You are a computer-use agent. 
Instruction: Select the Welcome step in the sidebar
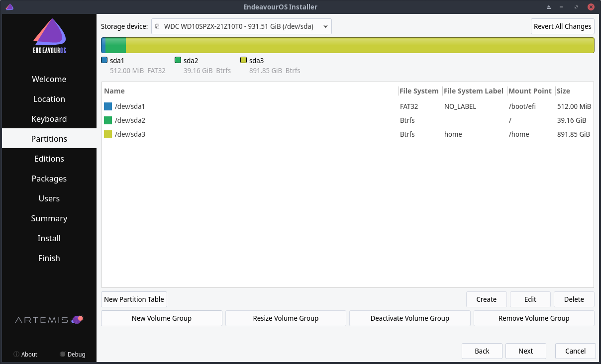[x=49, y=79]
